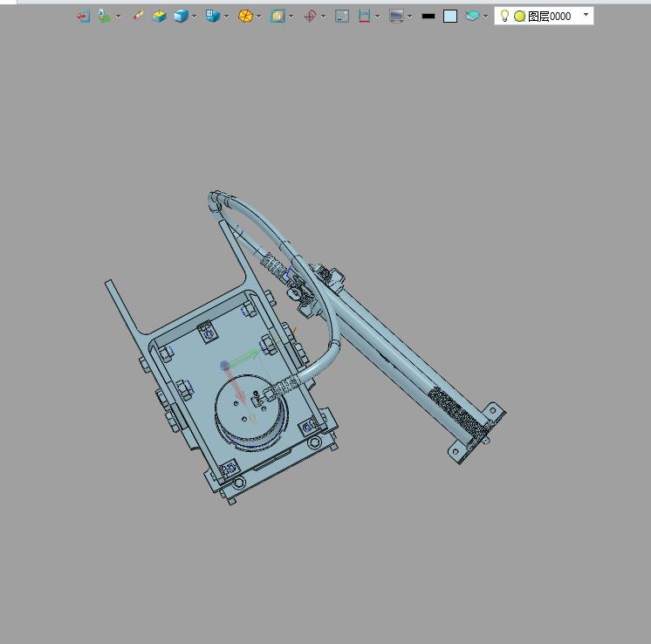The image size is (651, 644).
Task: Click the filter/selection list icon
Action: click(104, 17)
